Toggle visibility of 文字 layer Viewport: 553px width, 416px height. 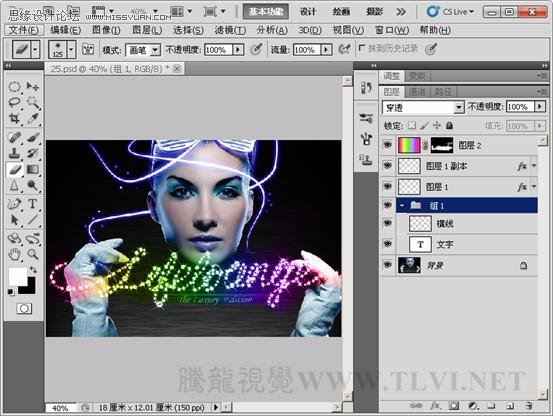pyautogui.click(x=388, y=244)
